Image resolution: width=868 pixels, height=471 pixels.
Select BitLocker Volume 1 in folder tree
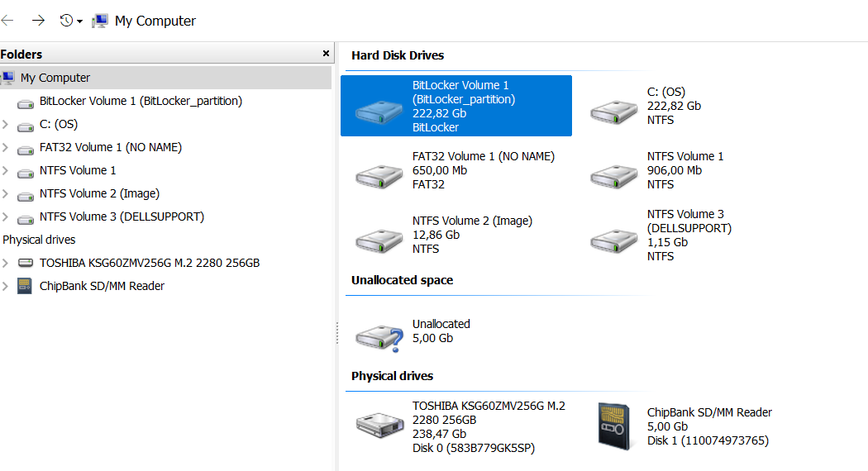(x=141, y=101)
